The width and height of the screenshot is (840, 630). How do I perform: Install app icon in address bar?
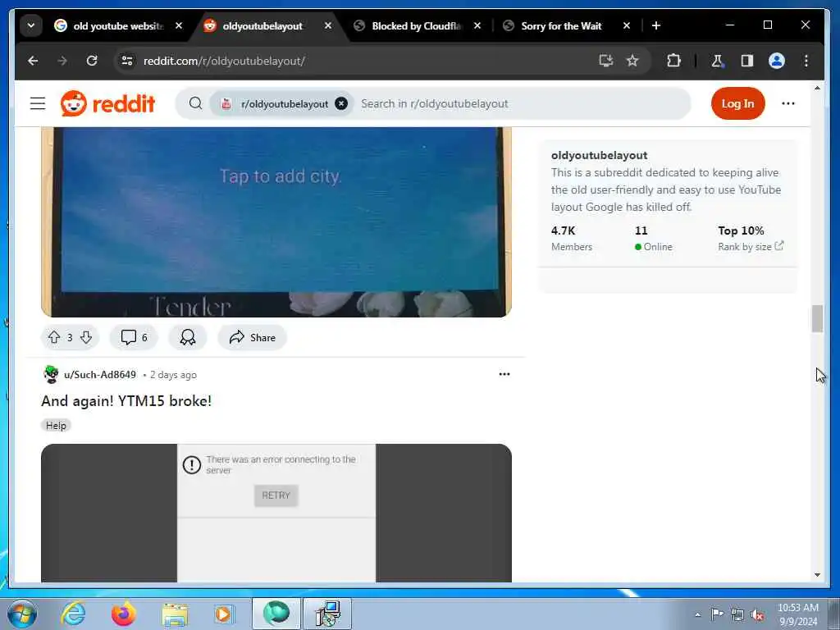[x=606, y=61]
